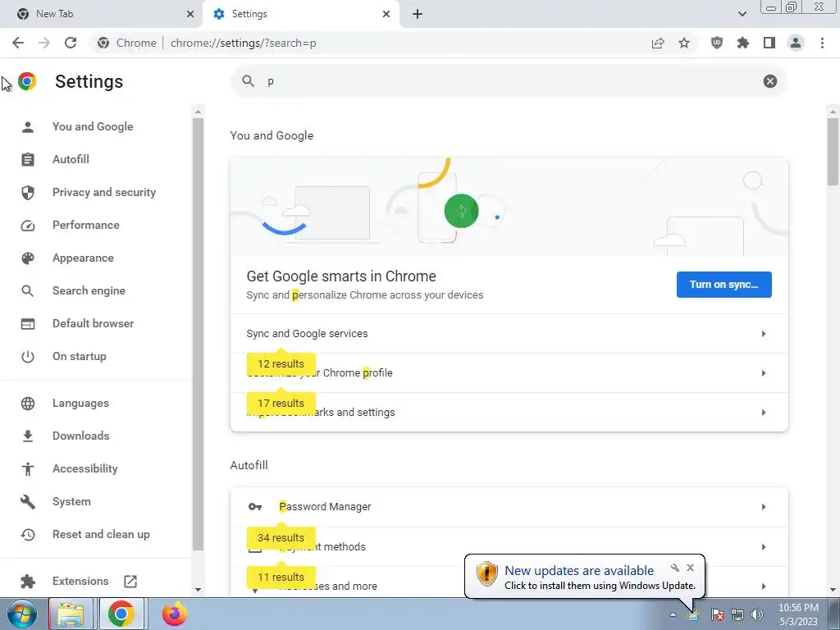This screenshot has height=630, width=840.
Task: Go to Privacy and security settings
Action: click(x=104, y=192)
